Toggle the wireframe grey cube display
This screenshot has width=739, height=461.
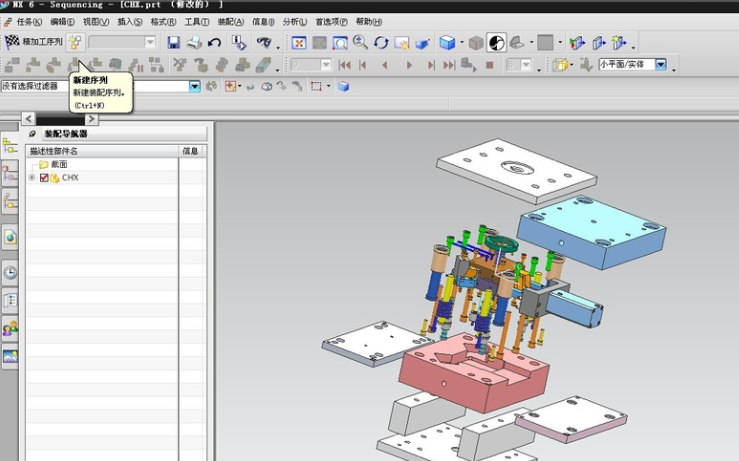click(475, 42)
